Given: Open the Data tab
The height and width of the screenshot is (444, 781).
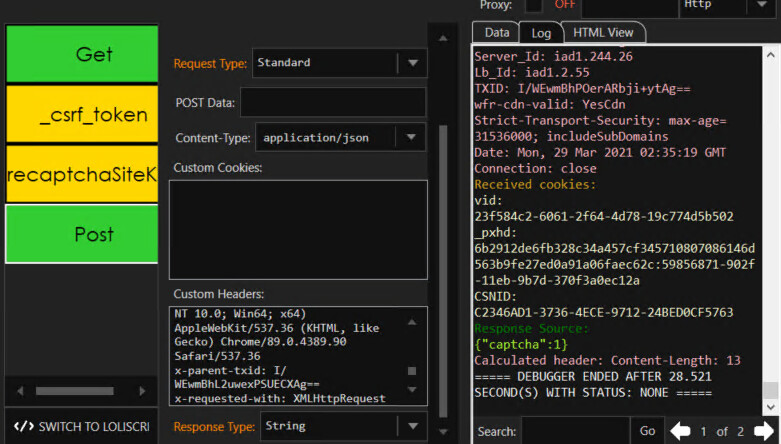Looking at the screenshot, I should [497, 33].
